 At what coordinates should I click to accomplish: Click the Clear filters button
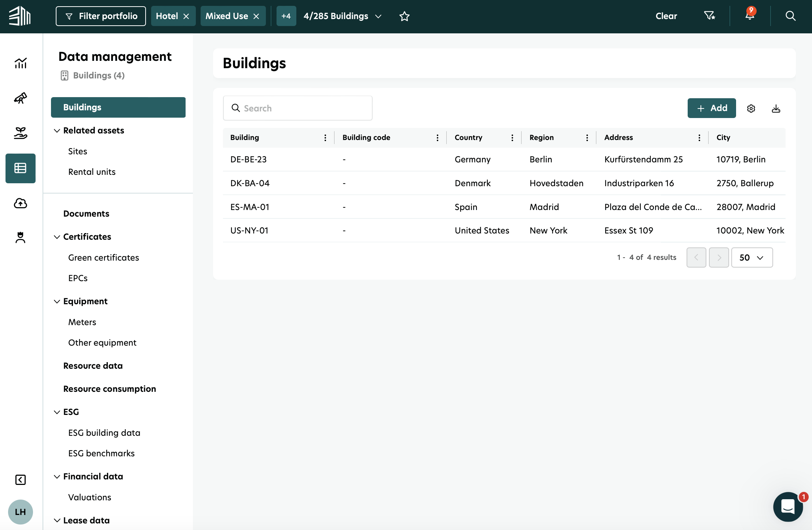coord(666,16)
